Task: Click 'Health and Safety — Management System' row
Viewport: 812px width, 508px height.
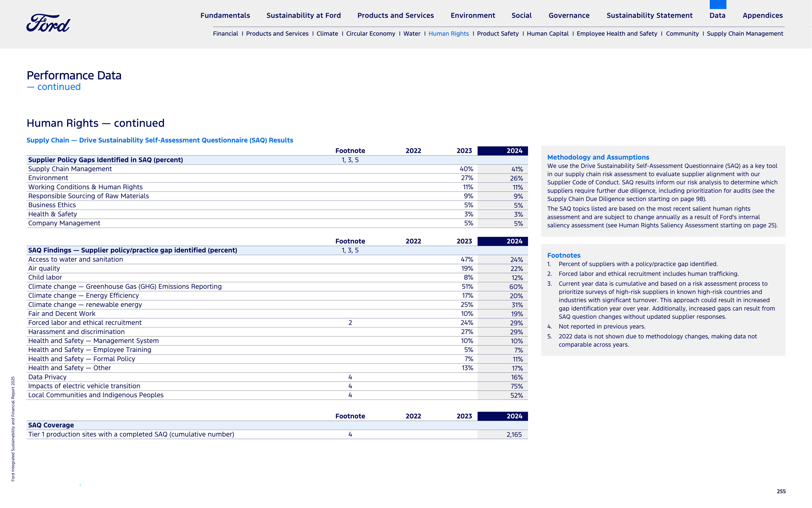Action: [277, 341]
